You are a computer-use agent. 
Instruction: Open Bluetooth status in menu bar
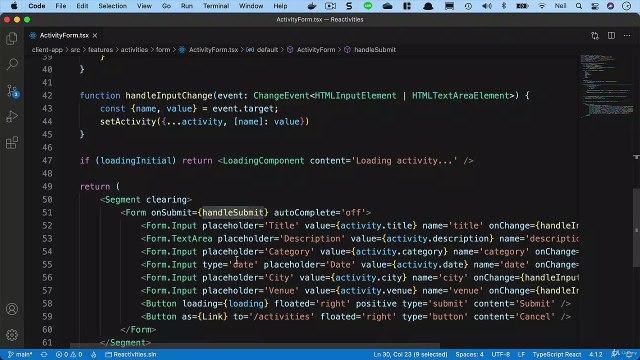coord(504,6)
